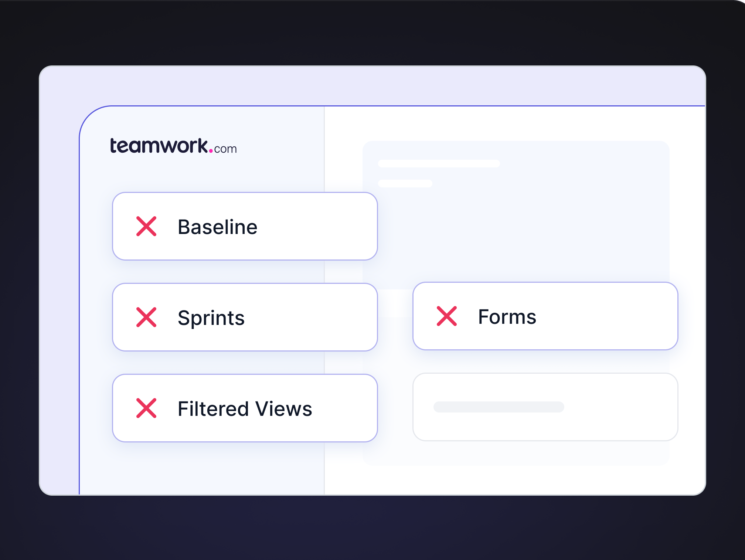Click the red X beside Filtered Views
Image resolution: width=745 pixels, height=560 pixels.
[146, 408]
